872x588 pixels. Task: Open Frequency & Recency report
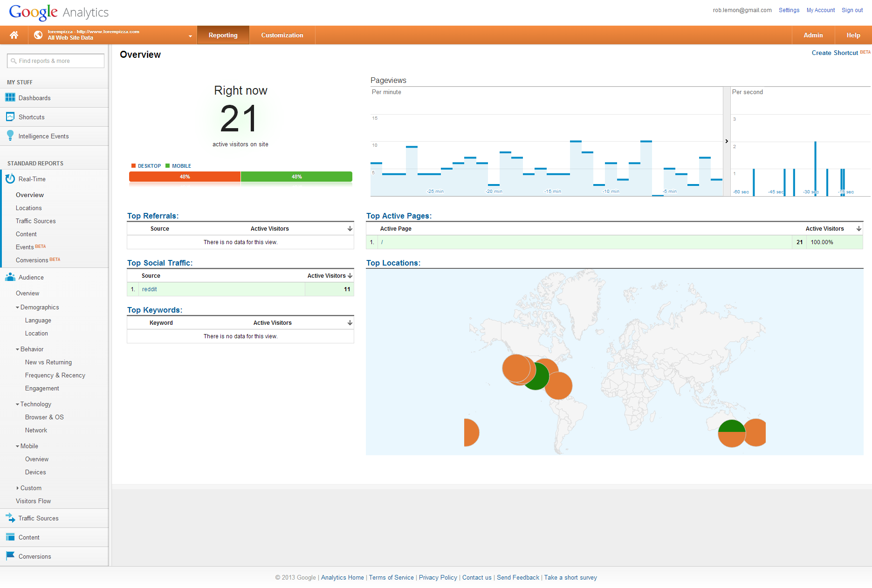point(55,376)
